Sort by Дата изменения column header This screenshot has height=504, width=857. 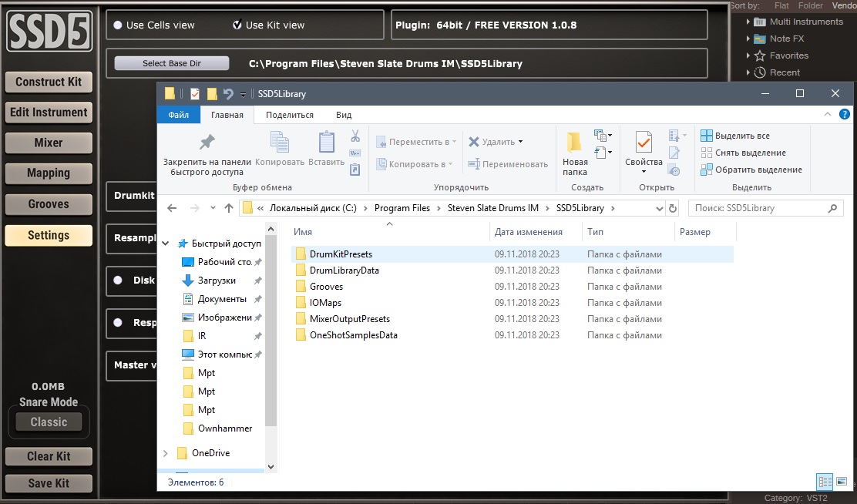pyautogui.click(x=529, y=232)
